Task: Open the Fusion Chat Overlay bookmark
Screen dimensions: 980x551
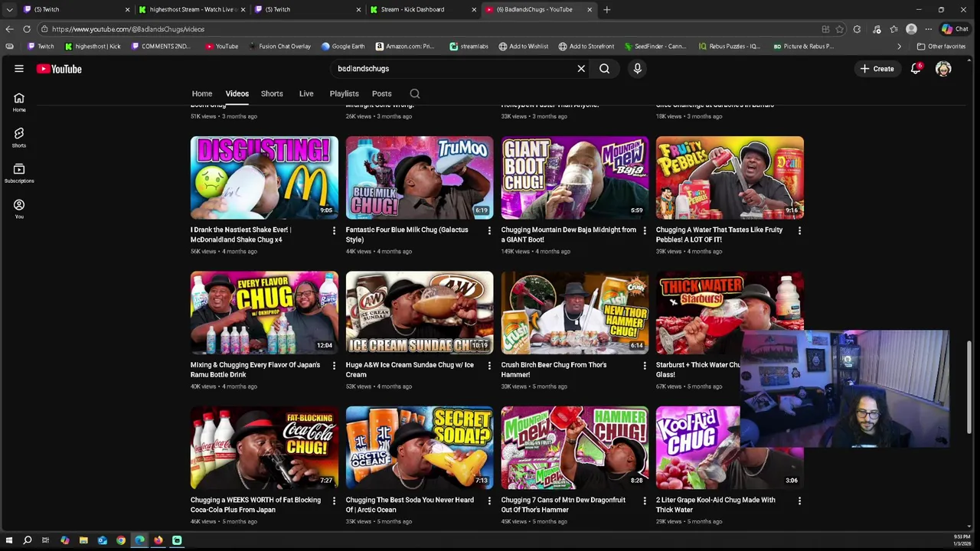Action: 279,46
